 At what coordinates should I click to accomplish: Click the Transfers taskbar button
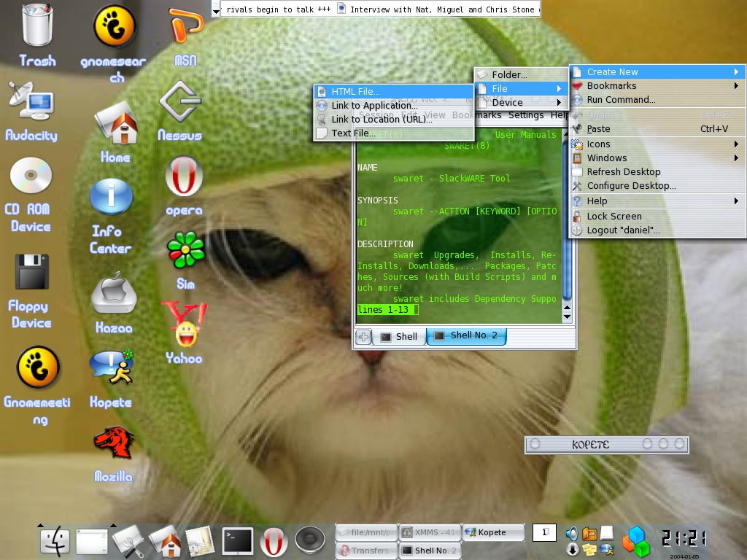coord(366,551)
